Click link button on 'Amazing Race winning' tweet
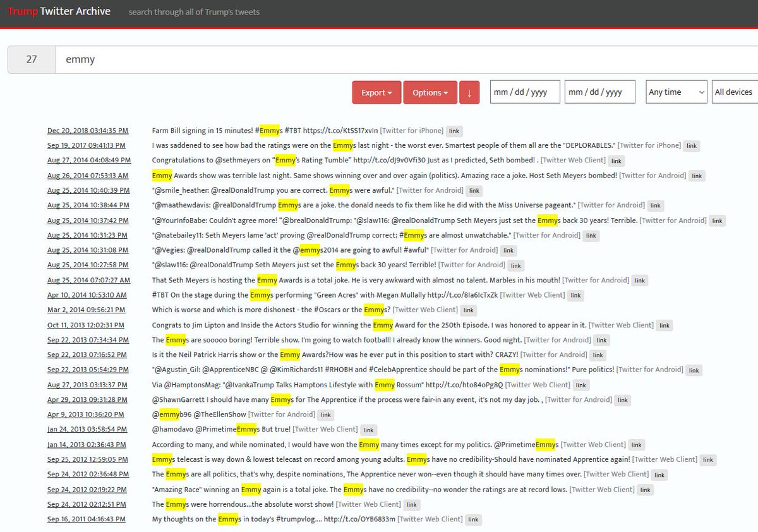758x532 pixels. 645,490
